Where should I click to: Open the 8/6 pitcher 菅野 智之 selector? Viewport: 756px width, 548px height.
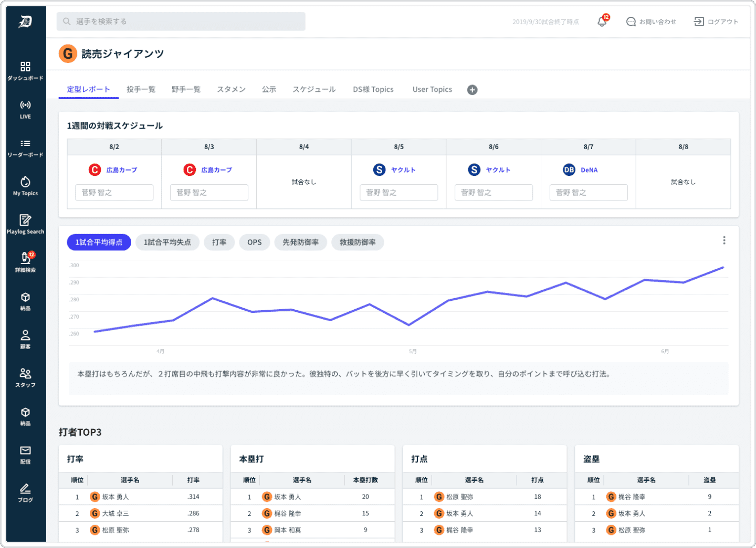[493, 193]
